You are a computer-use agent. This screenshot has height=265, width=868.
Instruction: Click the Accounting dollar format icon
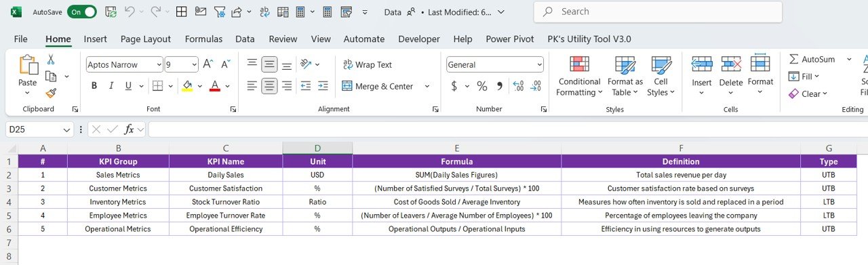coord(454,86)
